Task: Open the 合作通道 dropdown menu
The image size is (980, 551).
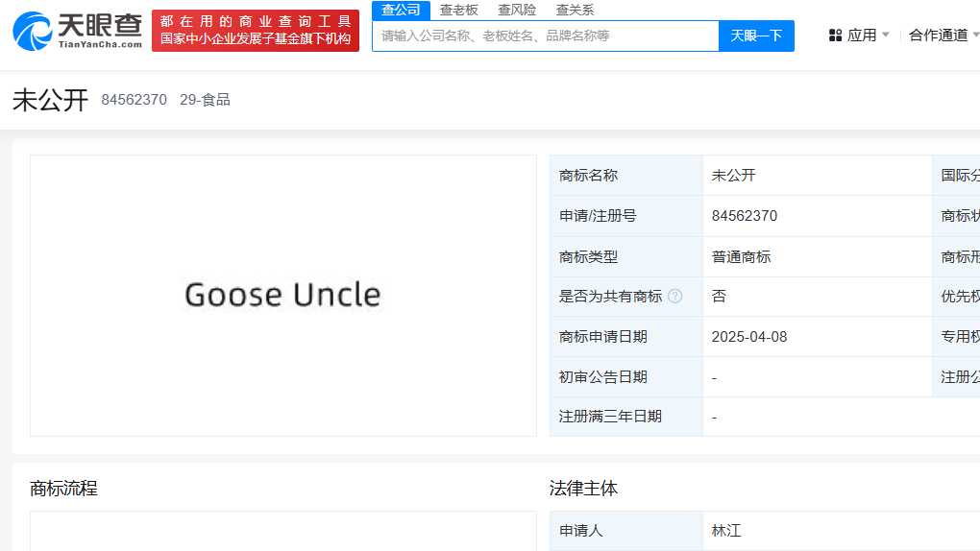Action: point(942,36)
